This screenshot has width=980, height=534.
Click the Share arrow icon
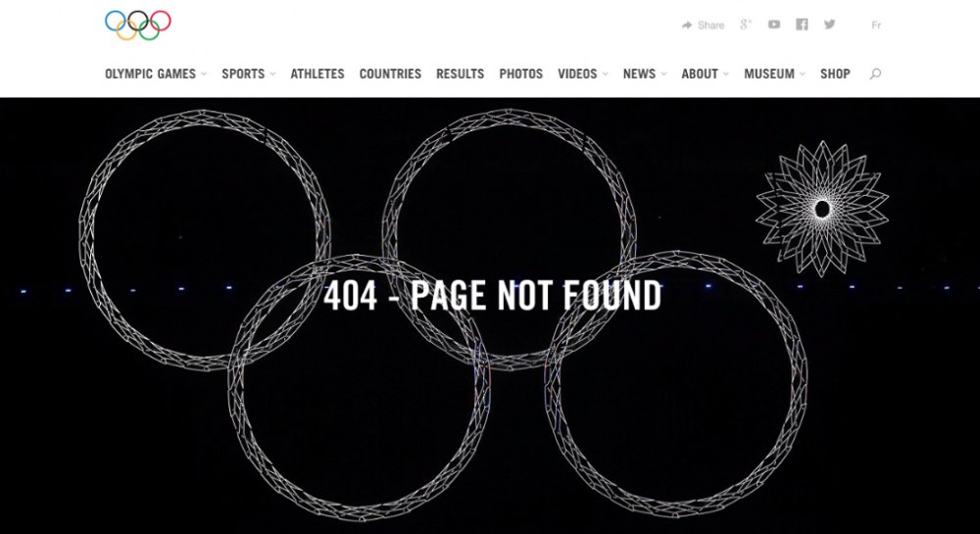tap(687, 24)
